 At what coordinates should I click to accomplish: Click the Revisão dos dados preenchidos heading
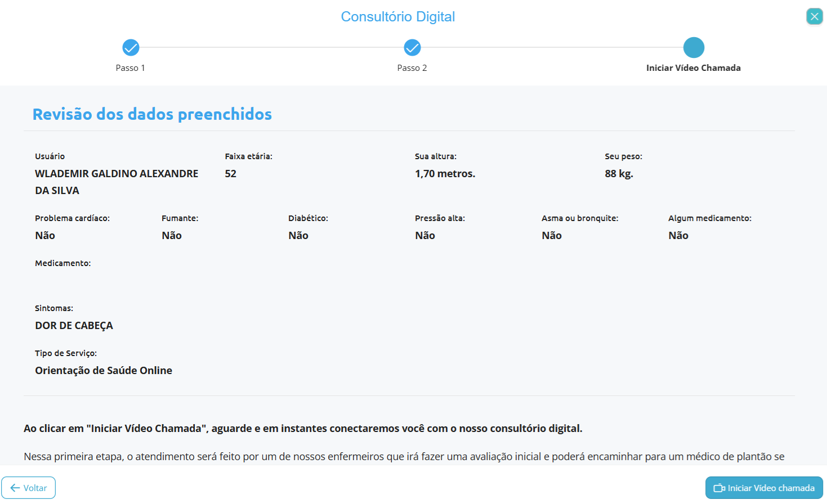point(152,114)
